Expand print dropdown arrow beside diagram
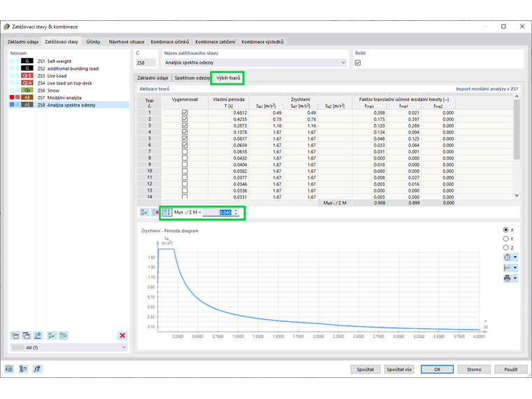 tap(515, 278)
